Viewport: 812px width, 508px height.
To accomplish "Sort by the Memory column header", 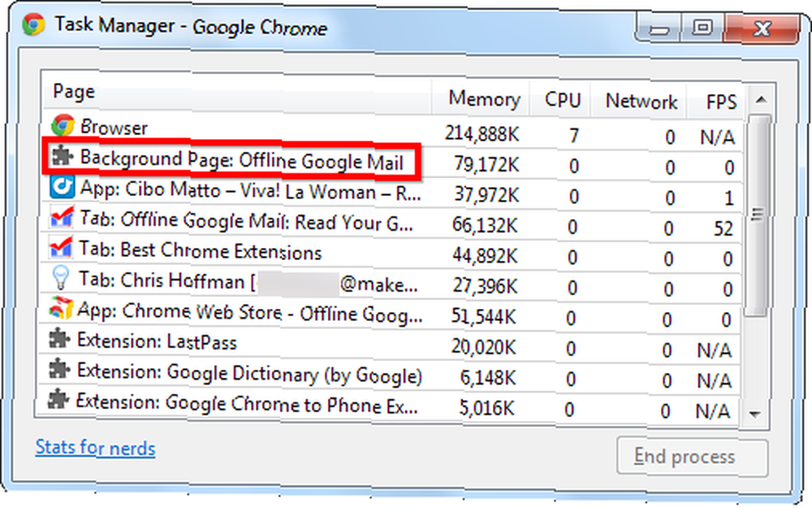I will 480,98.
